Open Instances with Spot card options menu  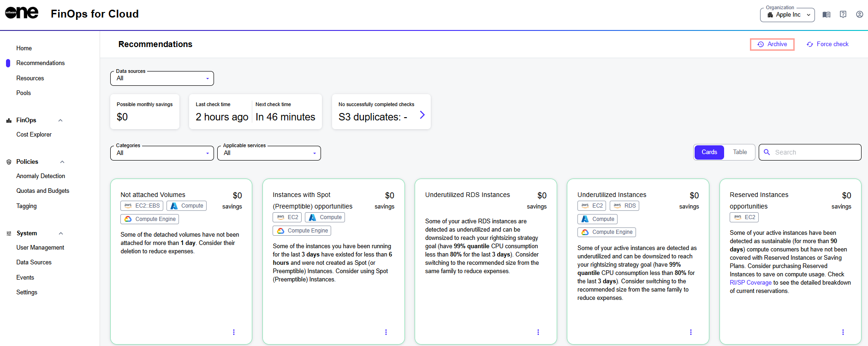(386, 332)
